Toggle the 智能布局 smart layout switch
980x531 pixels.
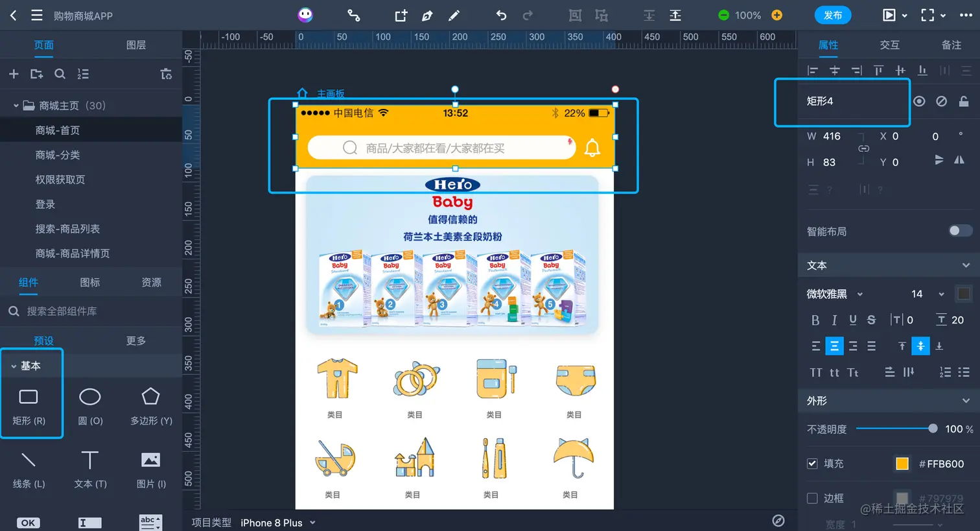(961, 231)
